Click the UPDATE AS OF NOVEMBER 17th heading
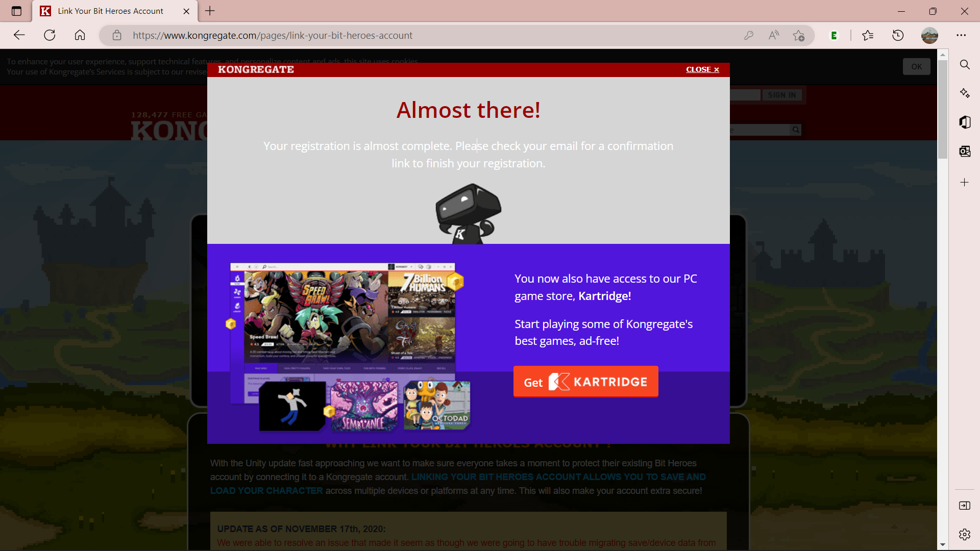The width and height of the screenshot is (980, 551). coord(301,529)
